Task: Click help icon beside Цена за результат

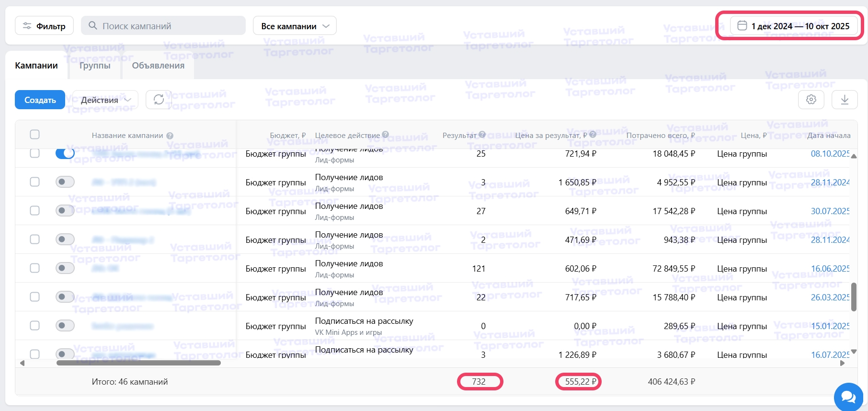Action: point(593,135)
